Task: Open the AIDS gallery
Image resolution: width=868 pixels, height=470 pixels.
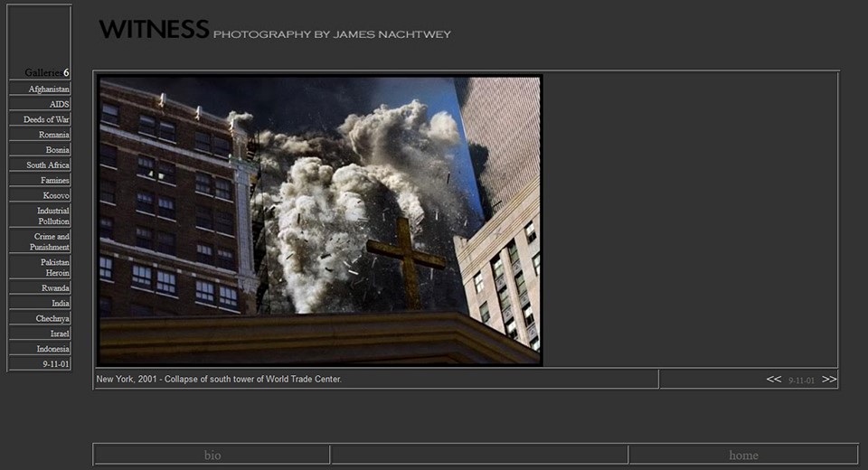Action: [60, 104]
